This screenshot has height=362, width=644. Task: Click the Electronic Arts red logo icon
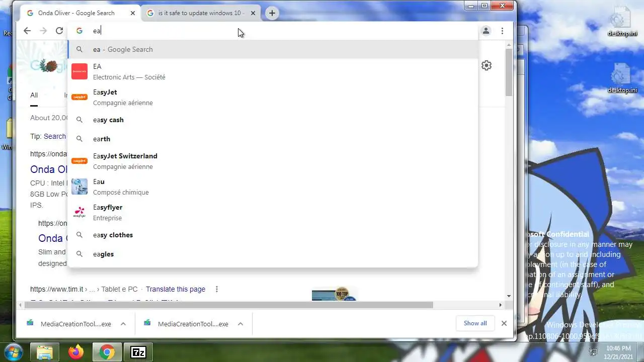tap(79, 71)
